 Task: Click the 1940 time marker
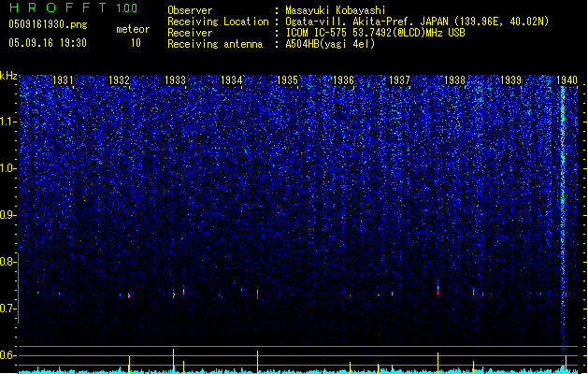(x=566, y=79)
